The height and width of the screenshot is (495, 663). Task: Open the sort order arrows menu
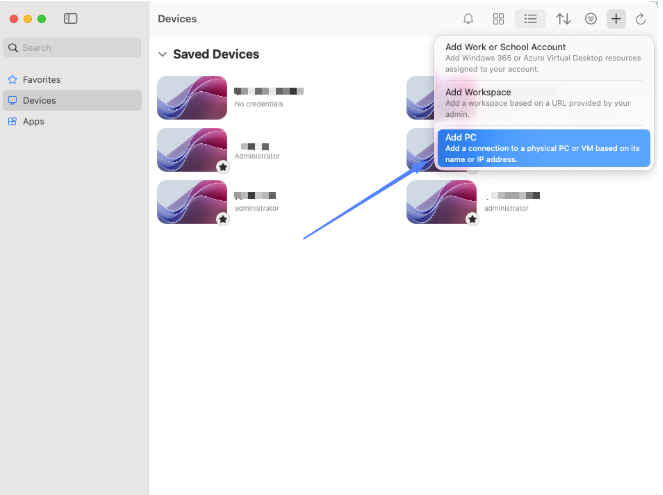click(563, 19)
